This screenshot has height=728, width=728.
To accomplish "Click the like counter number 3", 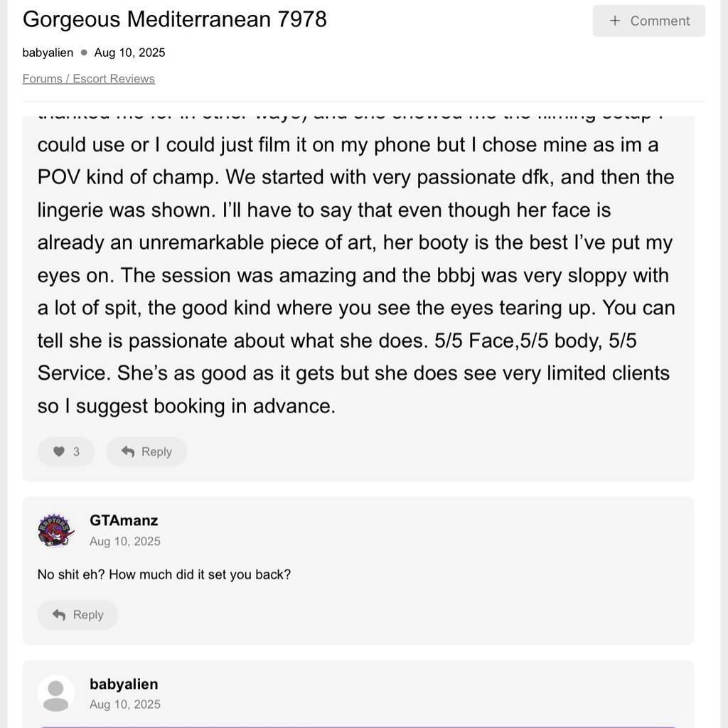I will [x=75, y=451].
